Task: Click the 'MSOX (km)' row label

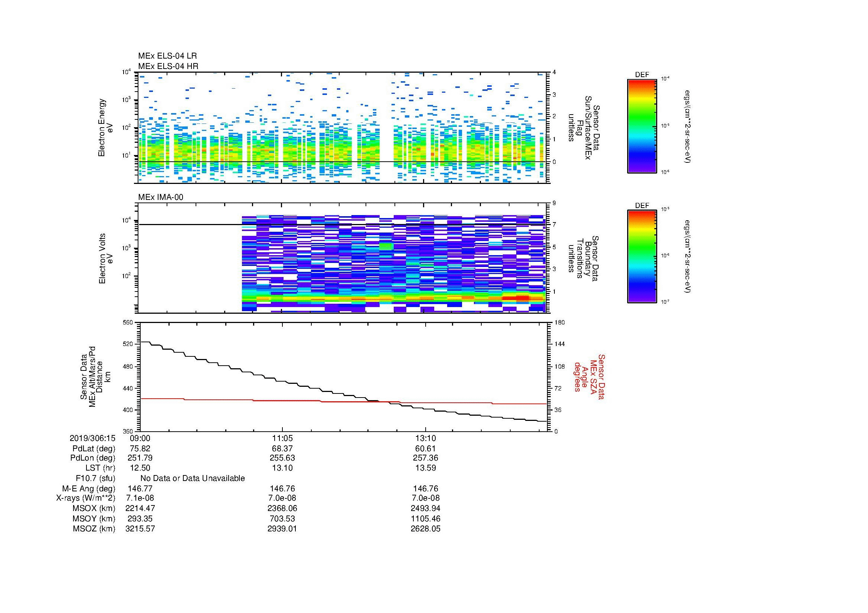Action: tap(94, 508)
